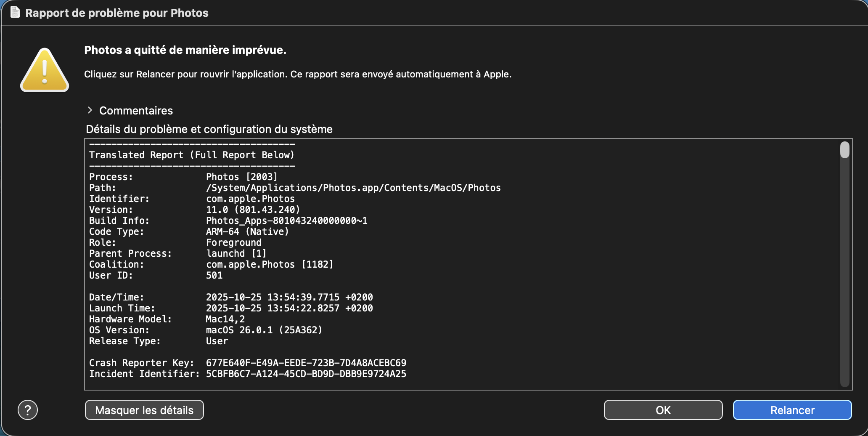Click the Photos.app path text
The width and height of the screenshot is (868, 436).
[x=353, y=188]
